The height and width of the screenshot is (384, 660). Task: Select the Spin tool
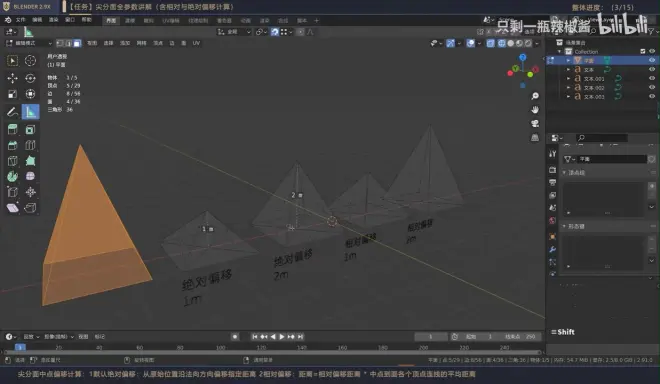12,176
